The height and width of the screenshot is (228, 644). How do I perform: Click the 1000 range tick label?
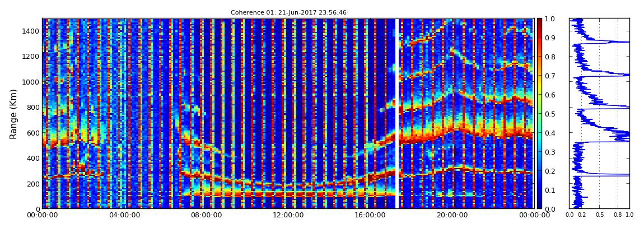pyautogui.click(x=30, y=82)
